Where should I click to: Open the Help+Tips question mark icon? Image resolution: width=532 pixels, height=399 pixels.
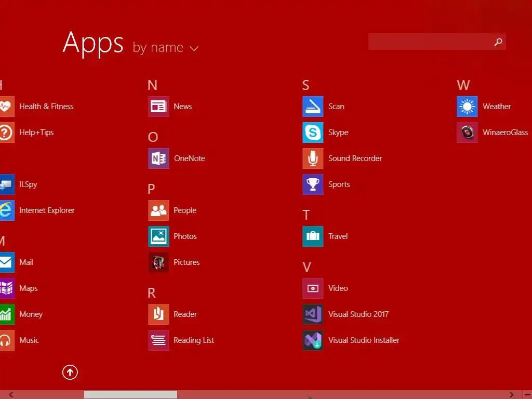7,132
